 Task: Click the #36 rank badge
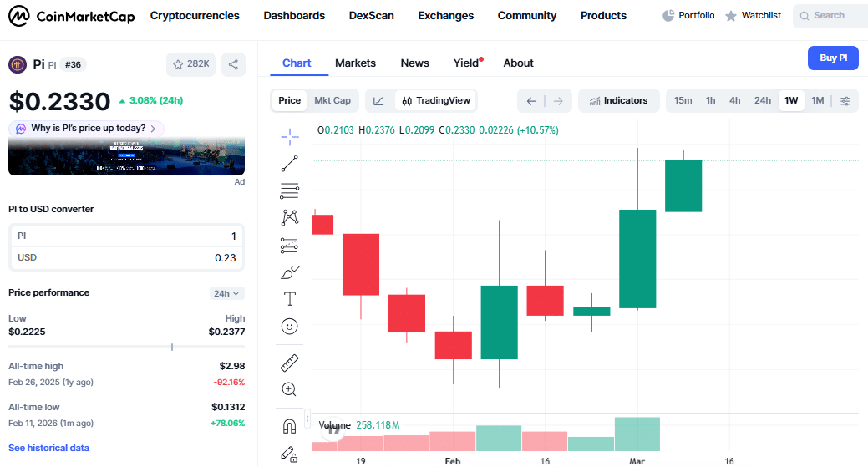(x=73, y=64)
